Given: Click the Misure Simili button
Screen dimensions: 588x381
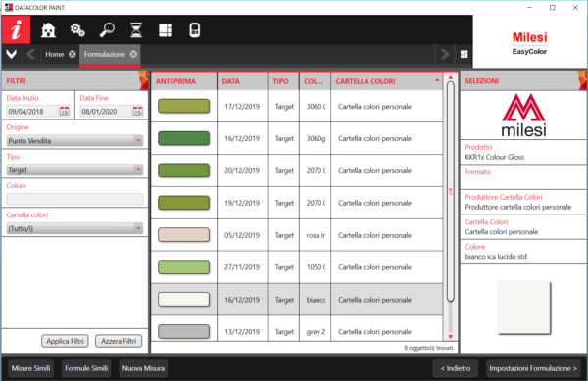Looking at the screenshot, I should click(x=30, y=368).
